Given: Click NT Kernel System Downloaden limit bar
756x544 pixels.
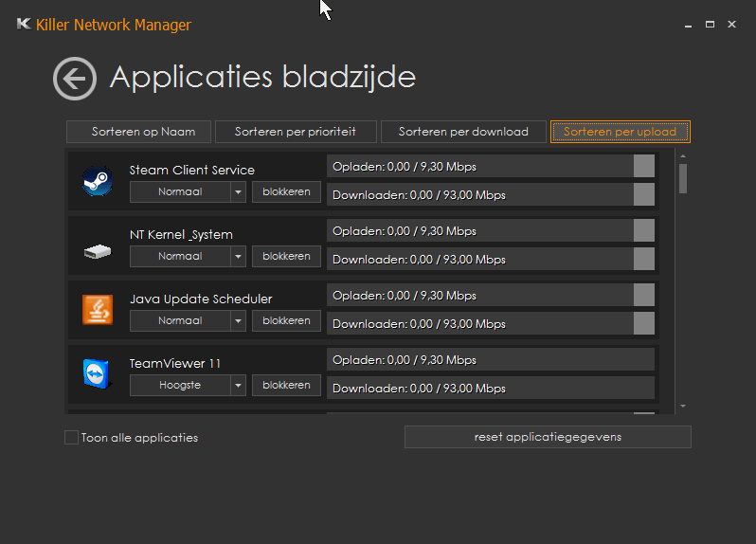Looking at the screenshot, I should point(491,260).
